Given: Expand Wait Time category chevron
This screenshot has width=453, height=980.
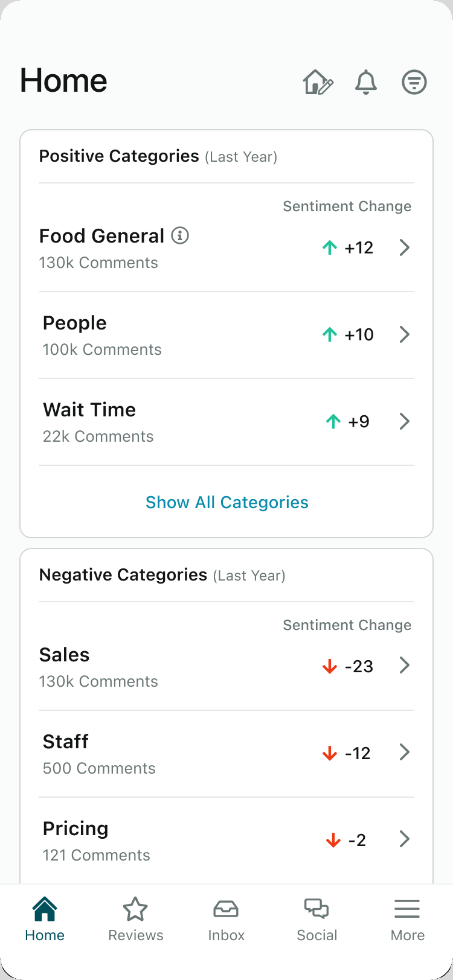Looking at the screenshot, I should [x=405, y=421].
